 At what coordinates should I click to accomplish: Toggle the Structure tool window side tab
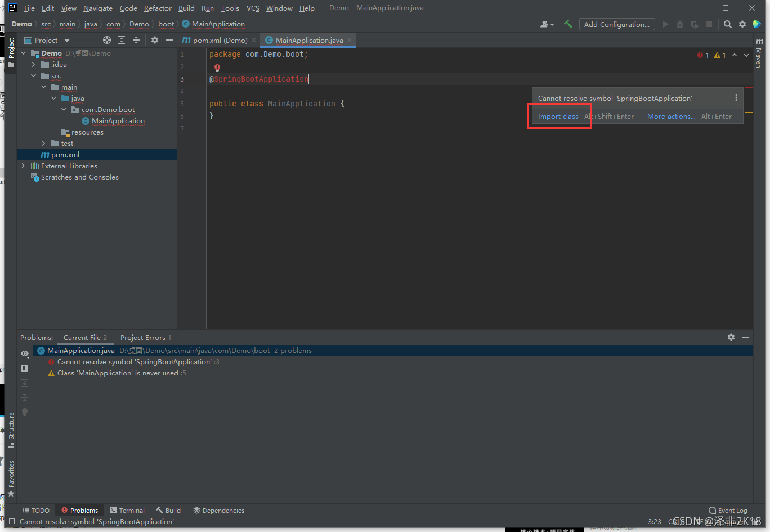11,430
